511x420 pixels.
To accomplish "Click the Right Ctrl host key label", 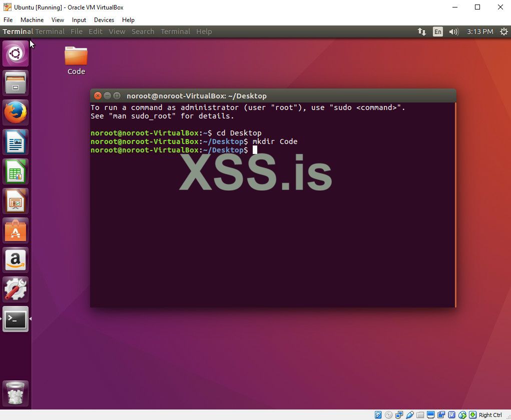I will [490, 415].
